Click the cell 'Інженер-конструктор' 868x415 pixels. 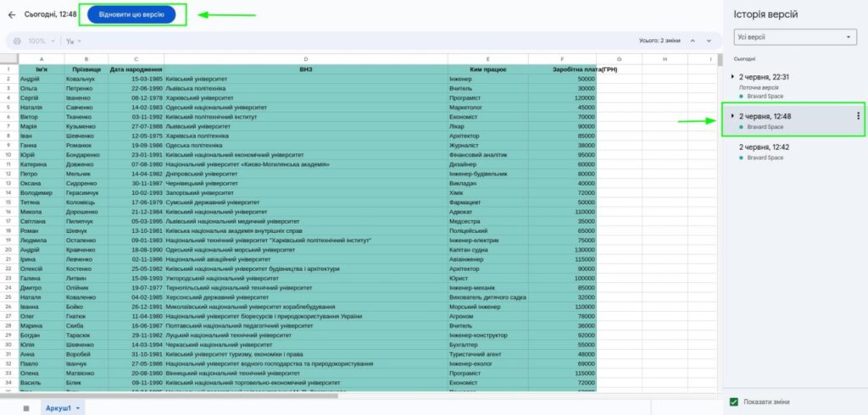(x=487, y=335)
